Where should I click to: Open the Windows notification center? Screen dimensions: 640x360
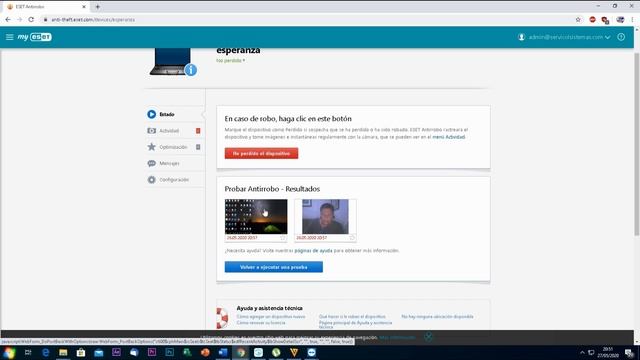click(x=629, y=353)
